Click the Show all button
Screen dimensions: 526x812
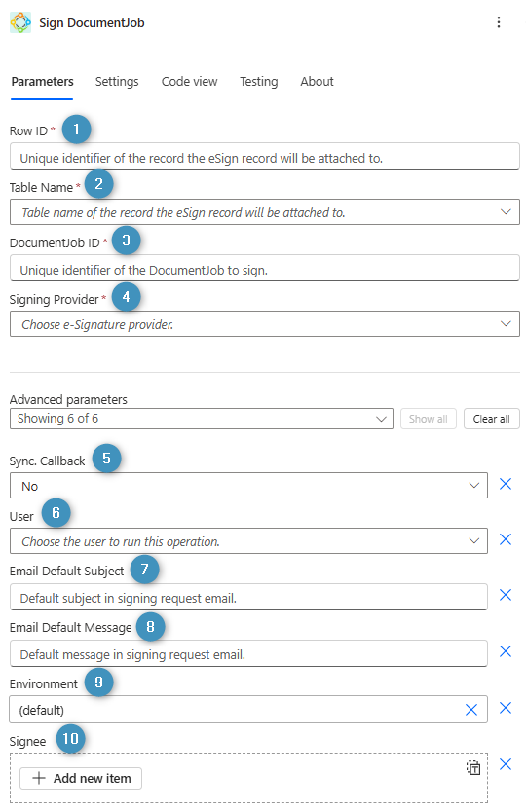[428, 419]
